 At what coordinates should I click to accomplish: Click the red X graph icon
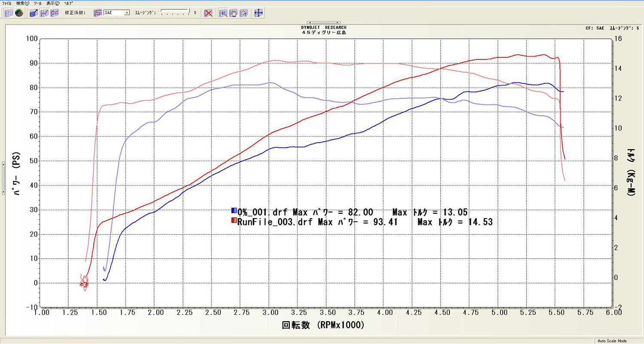(208, 13)
